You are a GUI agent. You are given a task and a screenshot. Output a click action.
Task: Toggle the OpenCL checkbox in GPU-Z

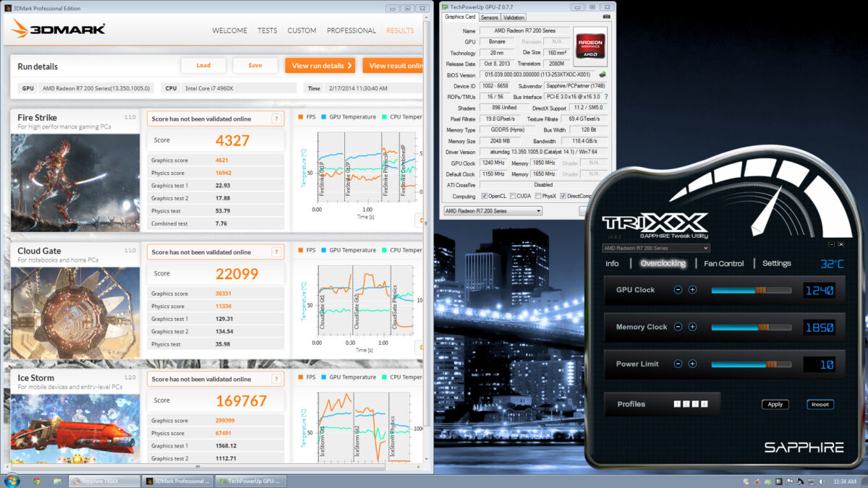484,196
